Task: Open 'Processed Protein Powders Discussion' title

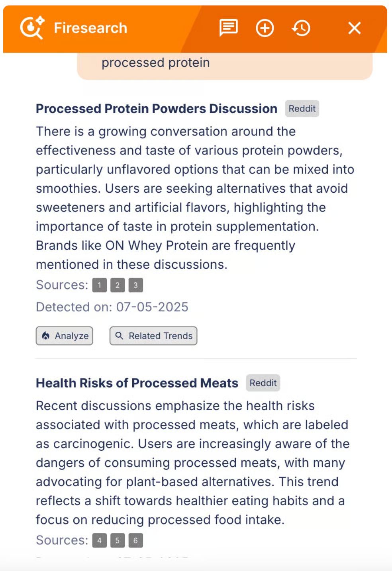Action: (157, 109)
